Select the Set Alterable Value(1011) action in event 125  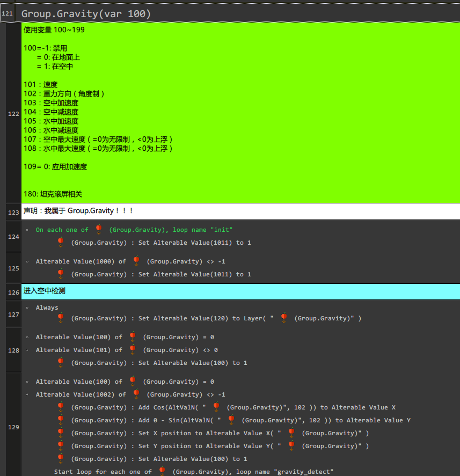point(160,274)
